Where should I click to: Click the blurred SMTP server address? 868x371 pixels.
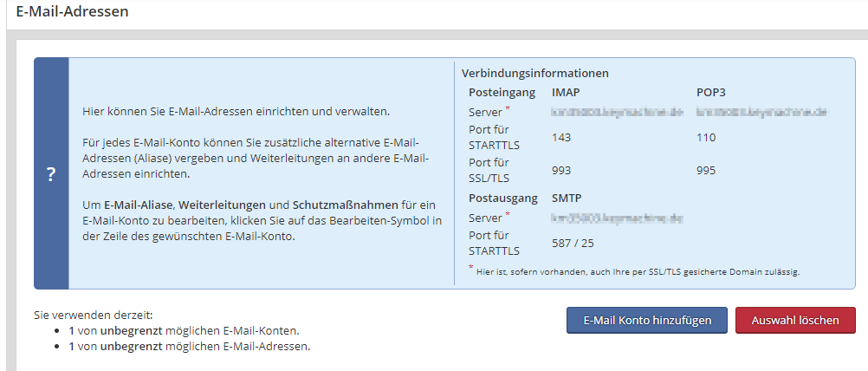618,217
